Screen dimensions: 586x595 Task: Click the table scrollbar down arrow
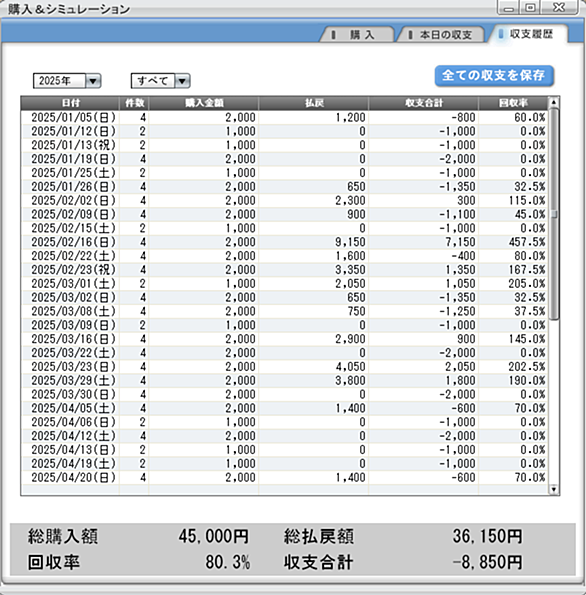pyautogui.click(x=554, y=489)
